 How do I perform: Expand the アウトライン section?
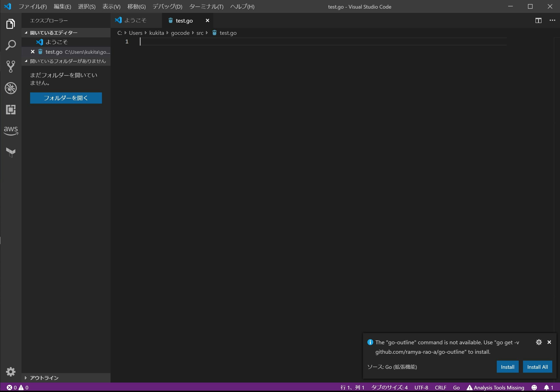click(44, 378)
